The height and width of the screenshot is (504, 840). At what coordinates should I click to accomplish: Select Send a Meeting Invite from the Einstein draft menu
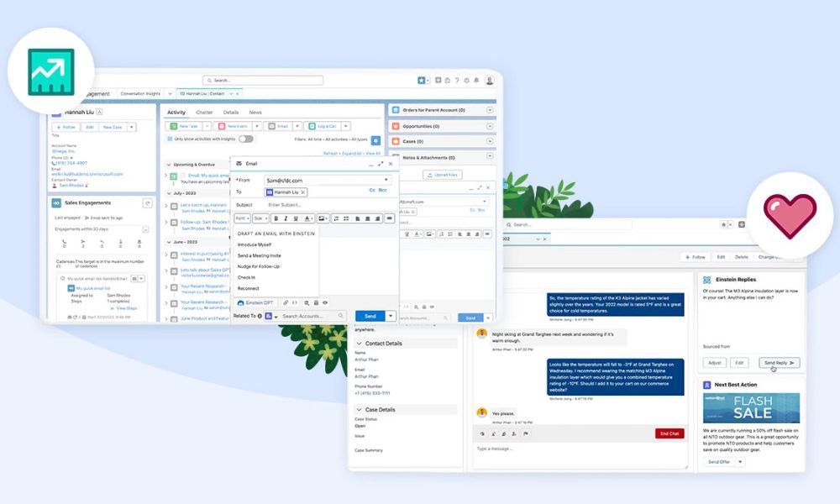[260, 255]
